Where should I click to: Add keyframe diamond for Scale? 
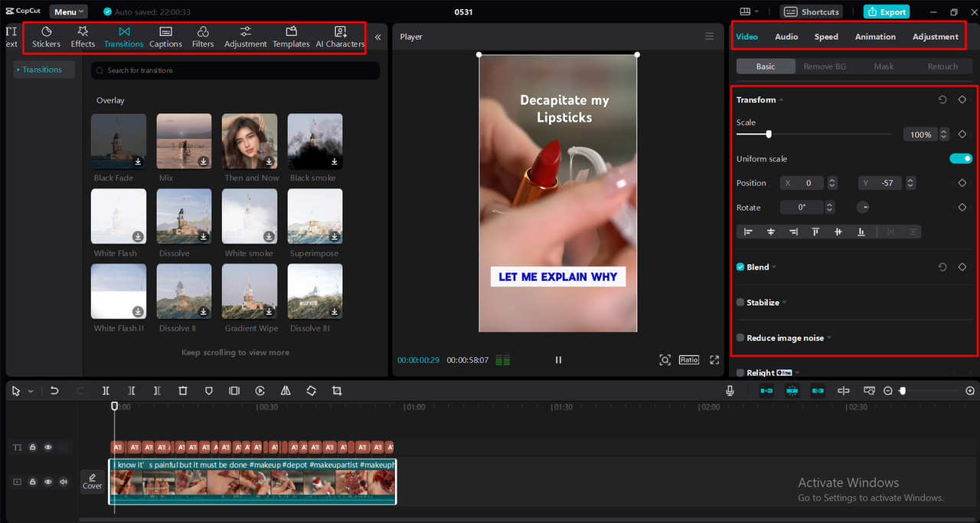pos(962,134)
